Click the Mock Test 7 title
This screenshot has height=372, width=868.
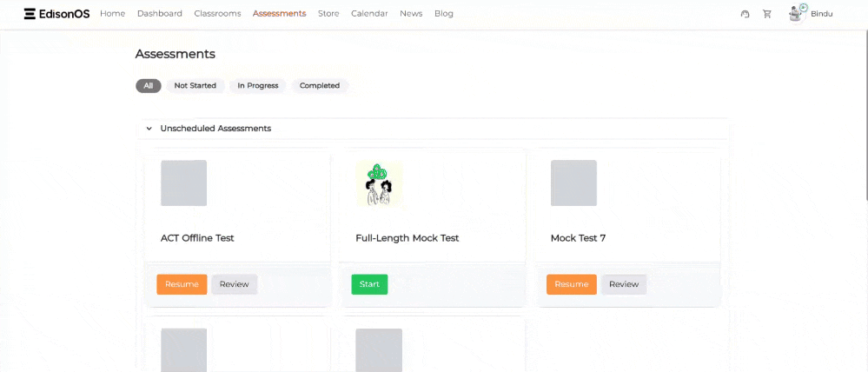click(x=578, y=238)
